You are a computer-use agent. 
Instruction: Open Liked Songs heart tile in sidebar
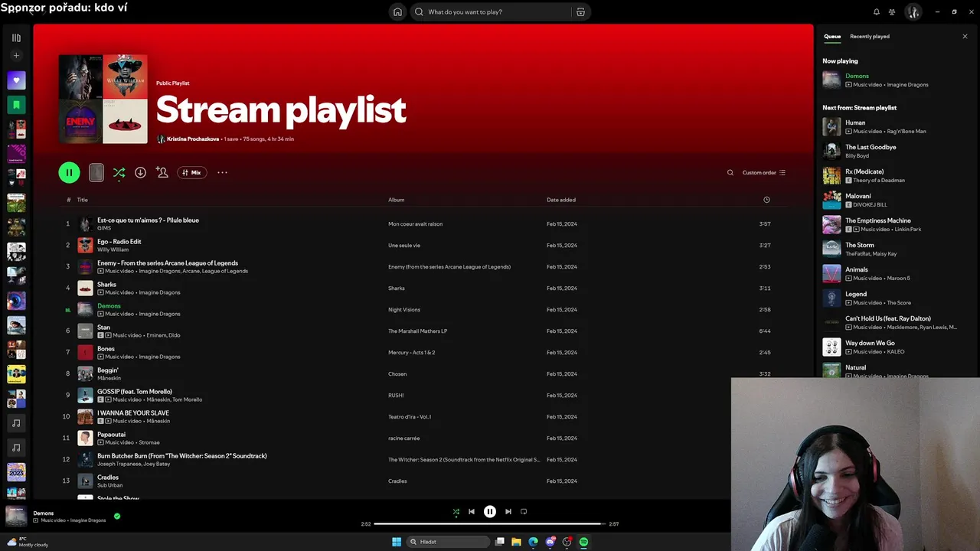coord(16,80)
